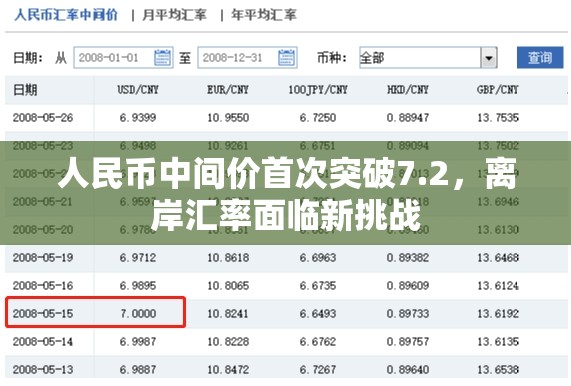Open calendar picker for end date
Viewport: 571px width, 386px height.
(286, 58)
